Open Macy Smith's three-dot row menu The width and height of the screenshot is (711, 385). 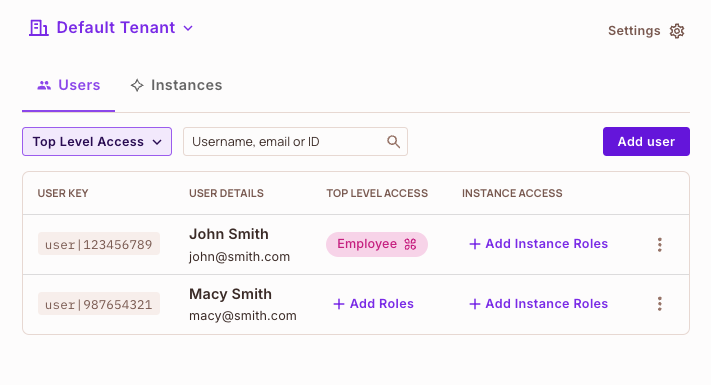660,304
